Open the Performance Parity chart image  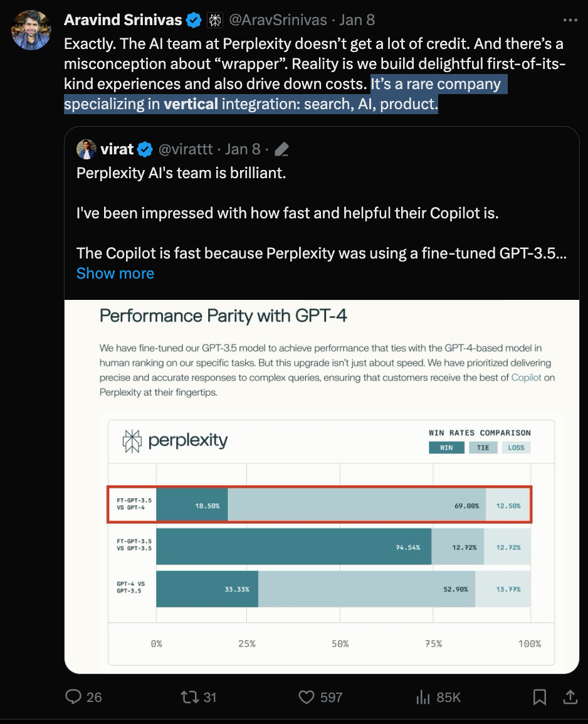coord(322,486)
